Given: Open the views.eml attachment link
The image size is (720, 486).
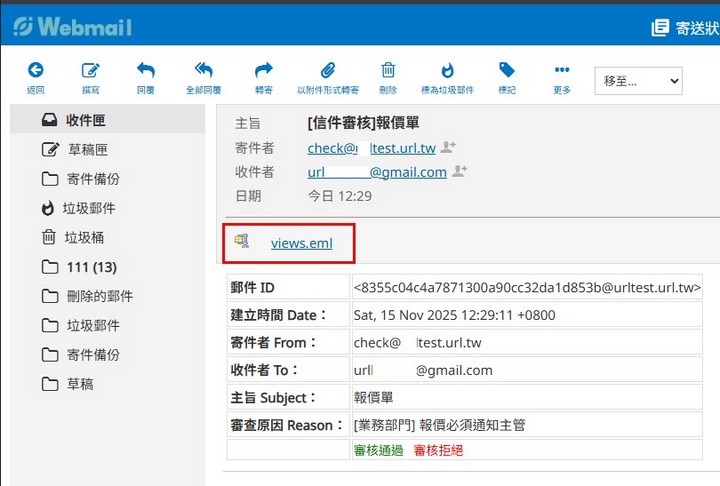Looking at the screenshot, I should tap(301, 242).
